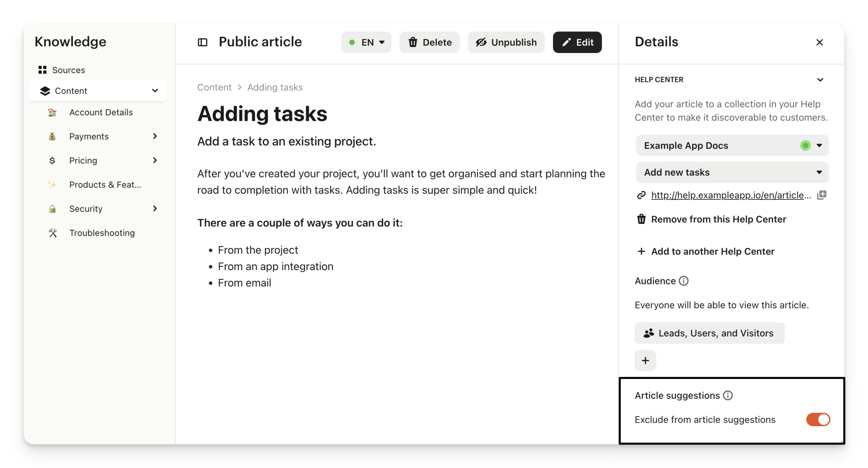Open the help.exampleapp.io article link
868x468 pixels.
click(731, 195)
